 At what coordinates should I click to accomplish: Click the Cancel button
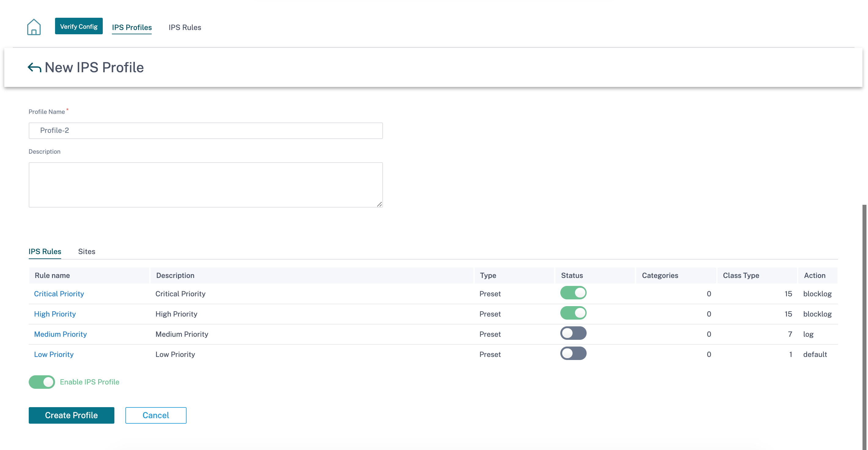tap(155, 415)
